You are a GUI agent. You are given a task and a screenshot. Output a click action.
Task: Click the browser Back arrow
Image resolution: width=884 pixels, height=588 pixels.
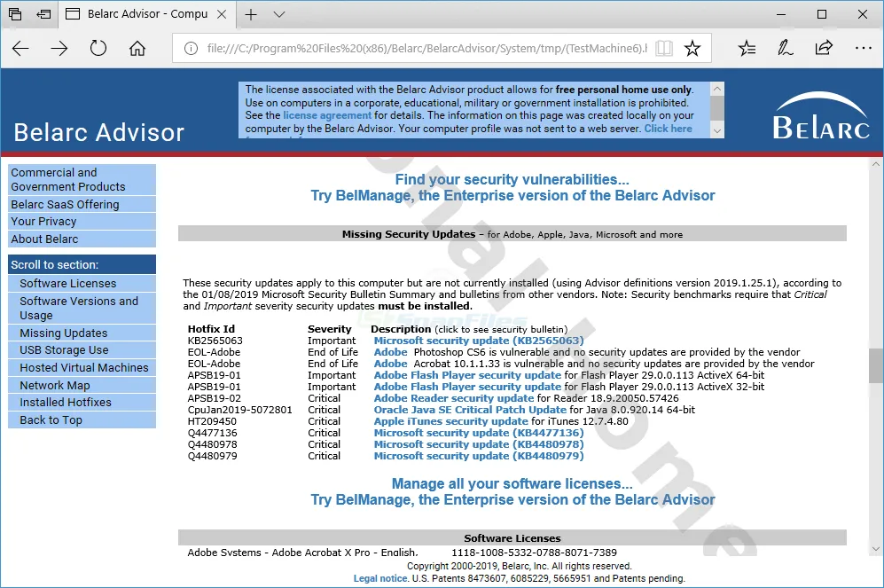click(20, 49)
